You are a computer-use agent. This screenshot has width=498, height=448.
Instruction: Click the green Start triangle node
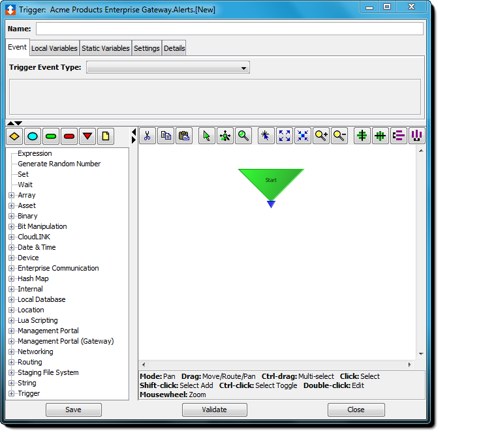click(271, 184)
